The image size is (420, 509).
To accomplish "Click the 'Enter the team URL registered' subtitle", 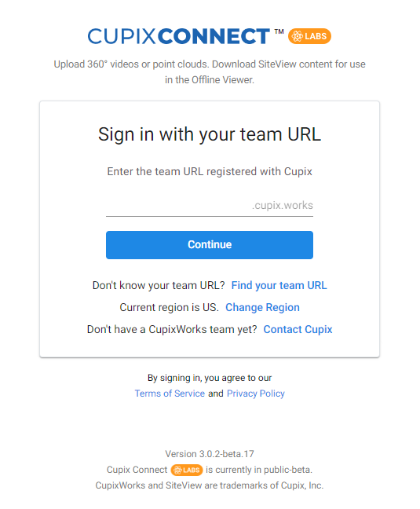I will point(210,171).
